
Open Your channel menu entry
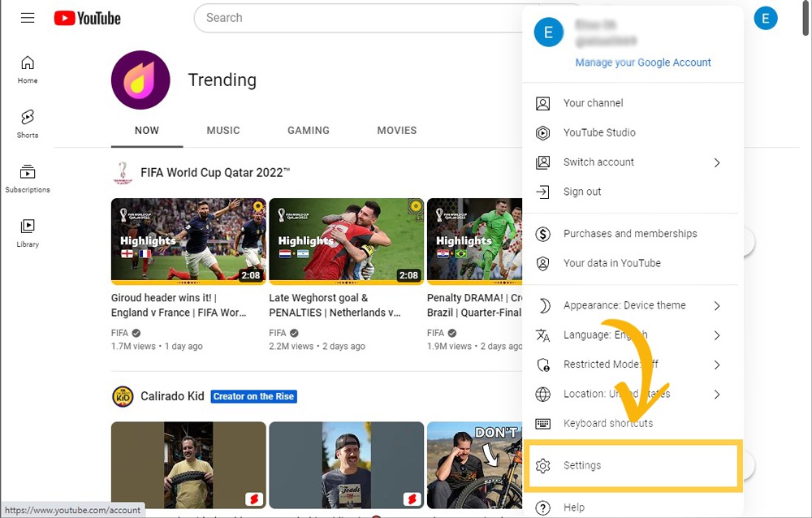(x=633, y=103)
